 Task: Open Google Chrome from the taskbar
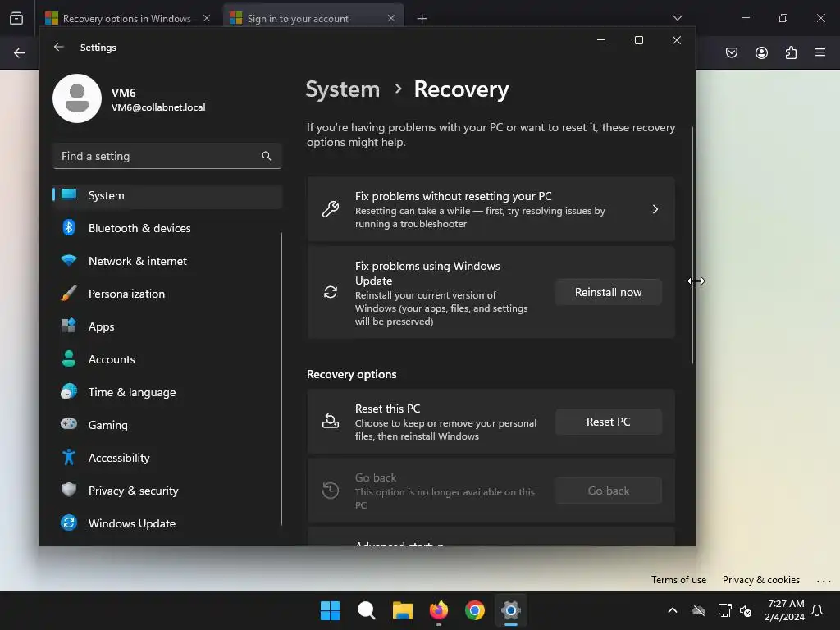coord(475,610)
